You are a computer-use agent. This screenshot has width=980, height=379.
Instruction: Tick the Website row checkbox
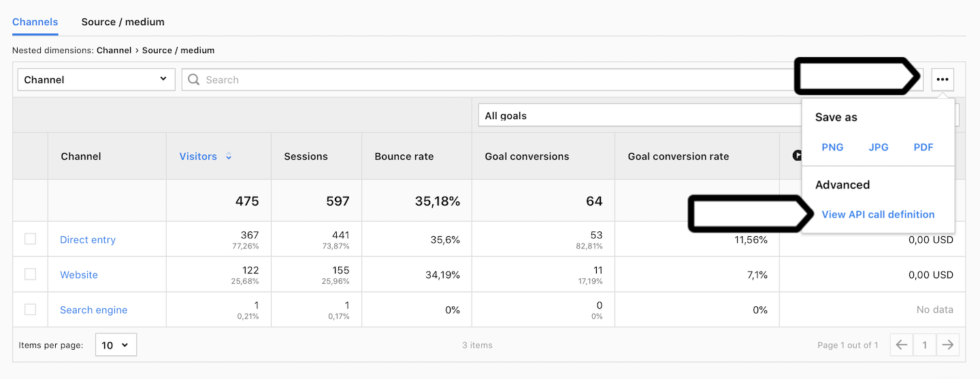[x=30, y=274]
